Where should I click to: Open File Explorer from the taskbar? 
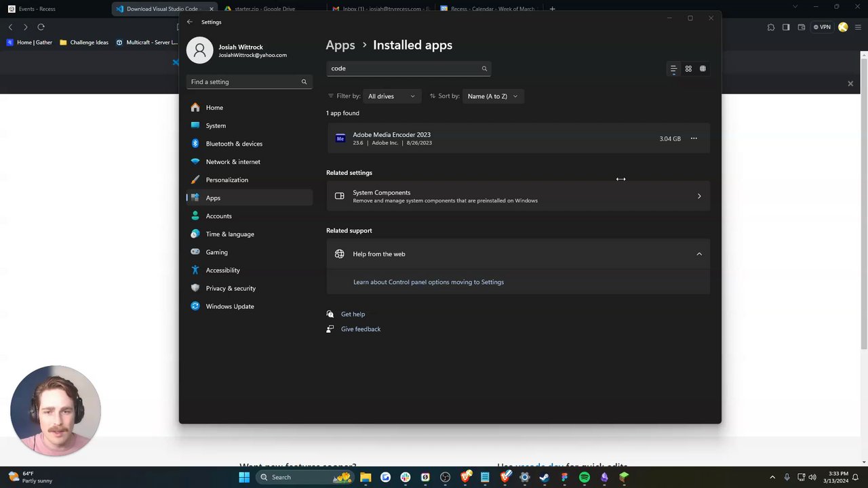coord(366,477)
